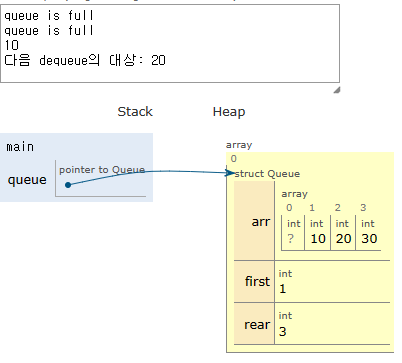Image resolution: width=402 pixels, height=363 pixels.
Task: Click the 'pointer to Queue' type label
Action: point(102,170)
